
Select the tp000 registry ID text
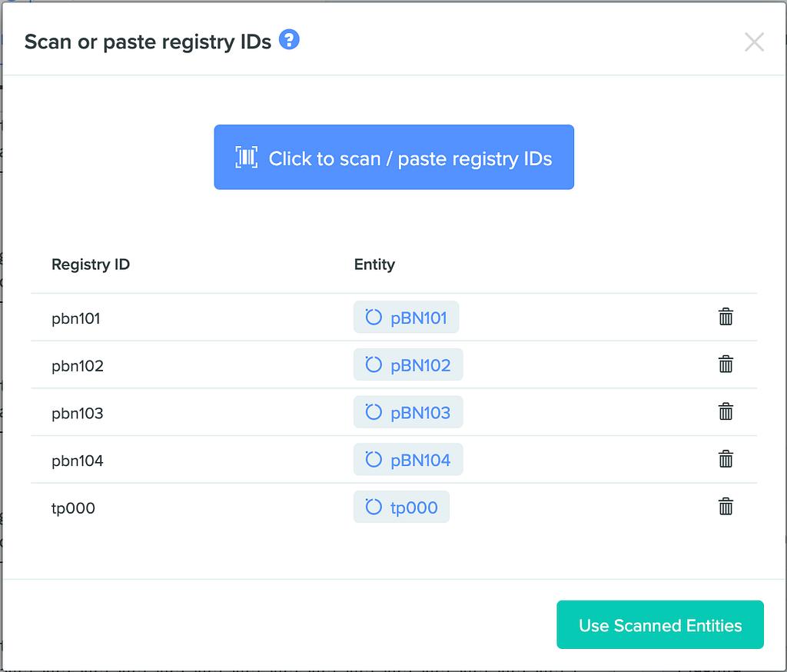(x=73, y=508)
